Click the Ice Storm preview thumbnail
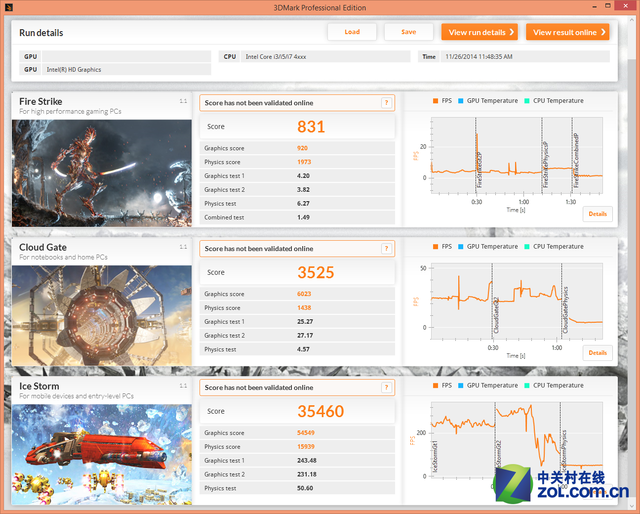 click(x=102, y=454)
